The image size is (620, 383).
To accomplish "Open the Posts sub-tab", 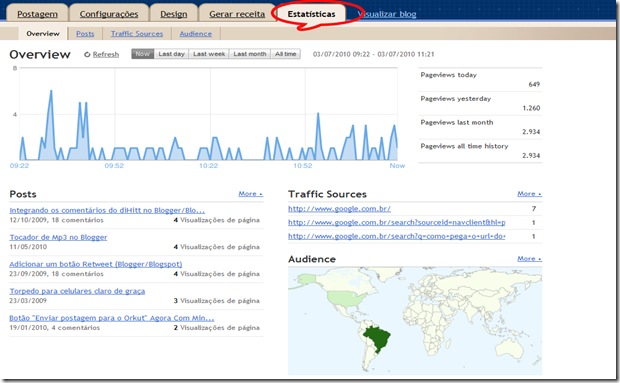I will click(85, 34).
